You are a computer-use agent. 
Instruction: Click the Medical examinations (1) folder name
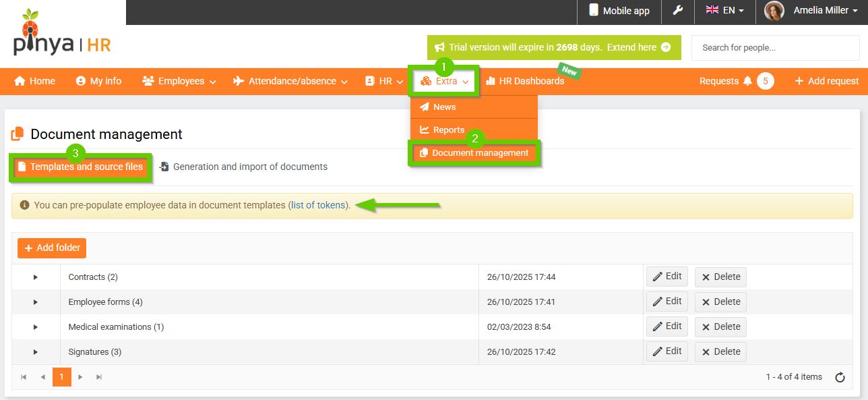tap(116, 327)
